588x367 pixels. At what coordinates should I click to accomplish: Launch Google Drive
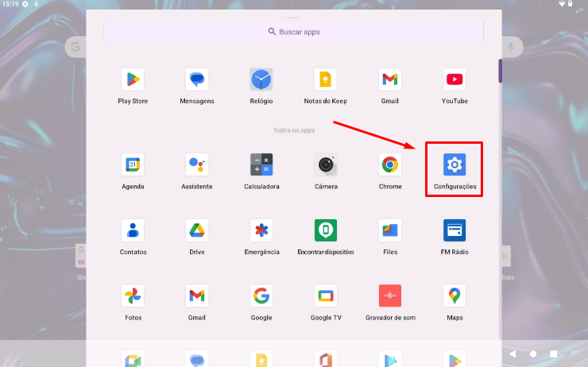tap(197, 230)
